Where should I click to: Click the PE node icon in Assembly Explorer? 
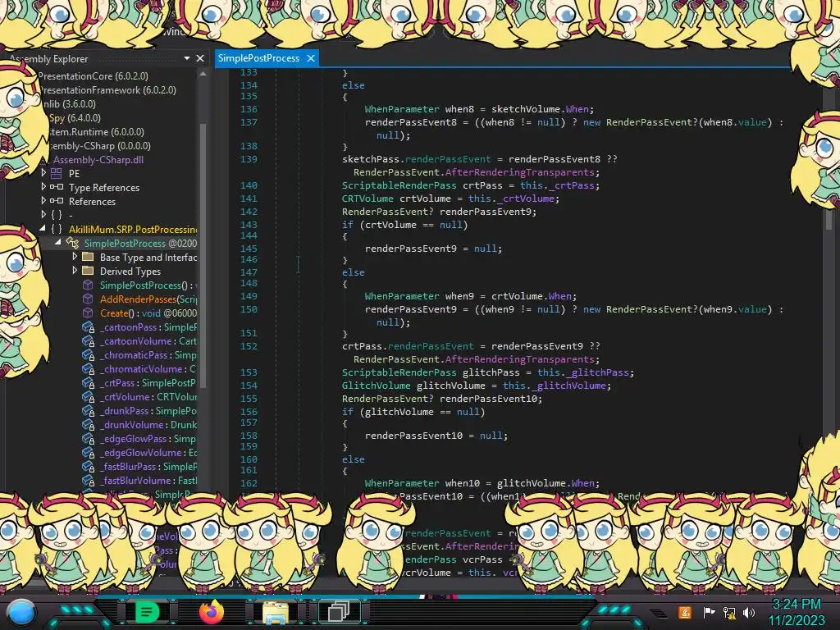pyautogui.click(x=57, y=174)
